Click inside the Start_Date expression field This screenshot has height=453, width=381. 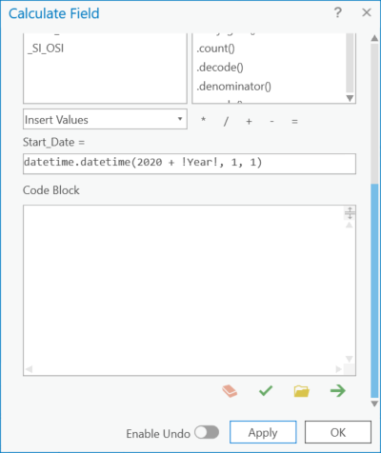(189, 163)
